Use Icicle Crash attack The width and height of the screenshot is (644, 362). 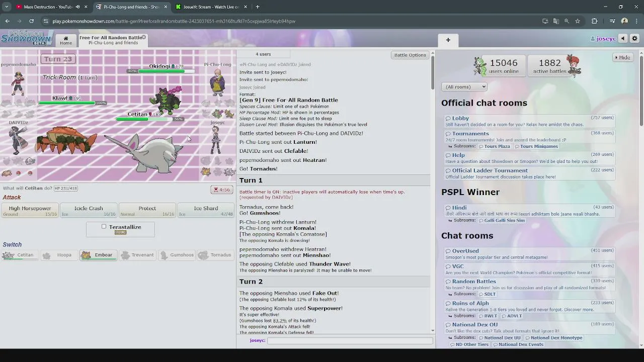tap(89, 211)
